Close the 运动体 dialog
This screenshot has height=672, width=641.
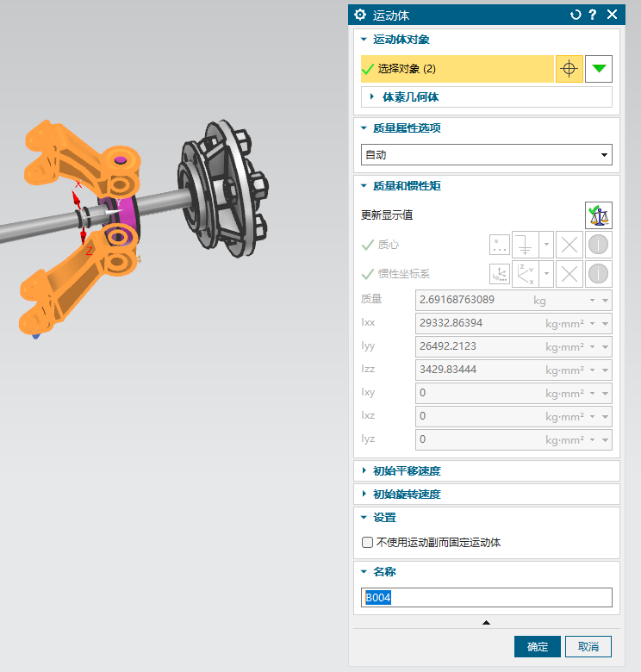pos(612,15)
